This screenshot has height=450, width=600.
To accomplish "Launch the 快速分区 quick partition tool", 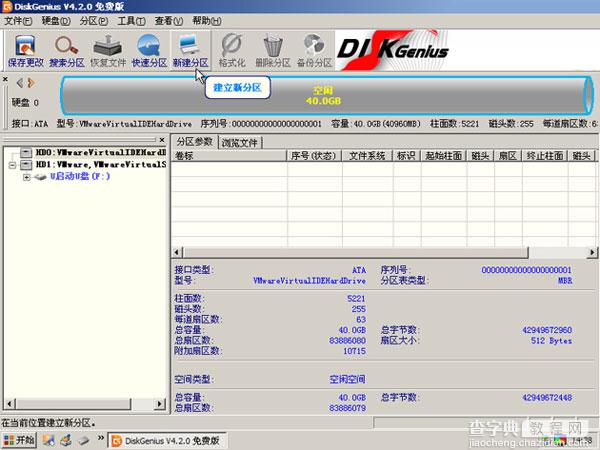I will (x=149, y=51).
